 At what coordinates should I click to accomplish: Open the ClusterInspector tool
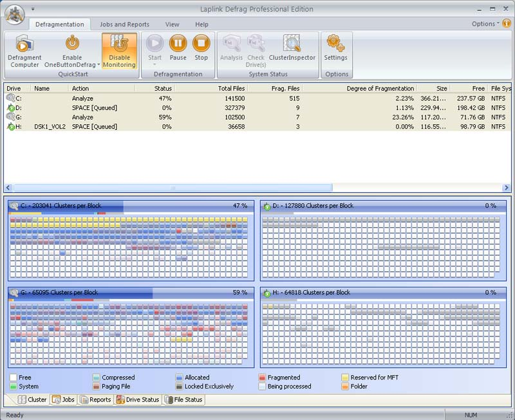pos(292,48)
